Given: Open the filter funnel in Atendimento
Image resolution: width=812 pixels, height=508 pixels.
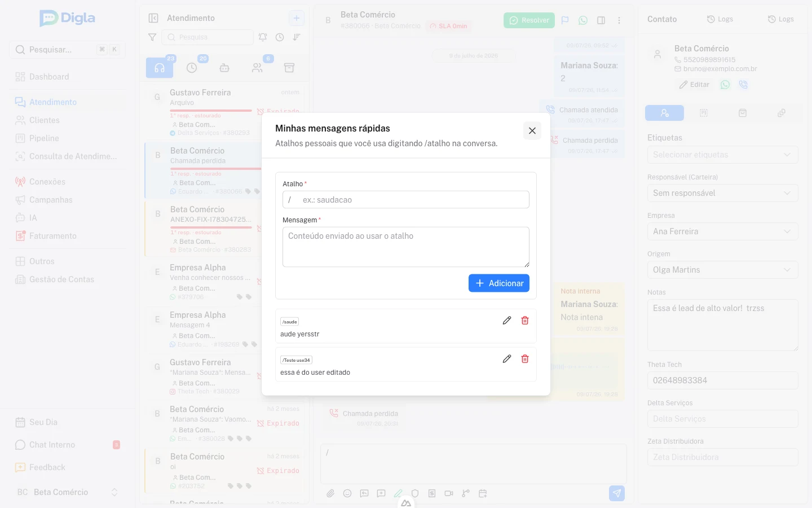Looking at the screenshot, I should click(x=152, y=37).
